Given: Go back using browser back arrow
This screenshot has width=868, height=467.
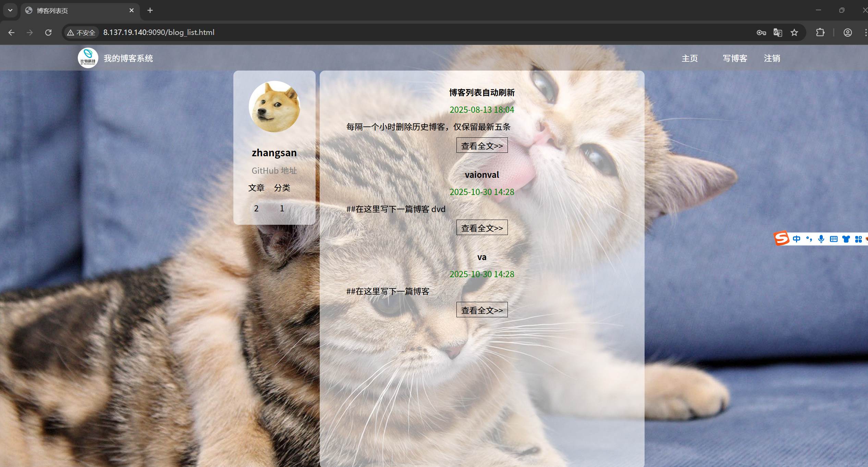Looking at the screenshot, I should coord(11,33).
